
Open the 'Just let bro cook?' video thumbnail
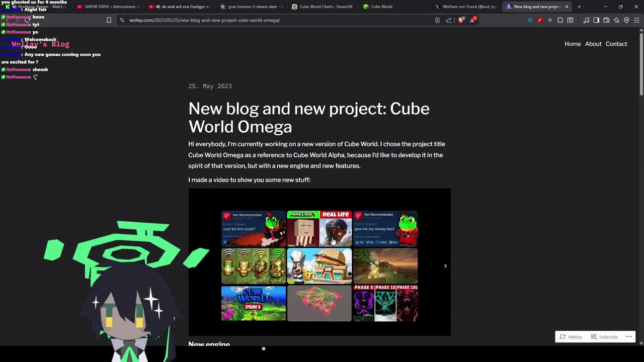[254, 229]
